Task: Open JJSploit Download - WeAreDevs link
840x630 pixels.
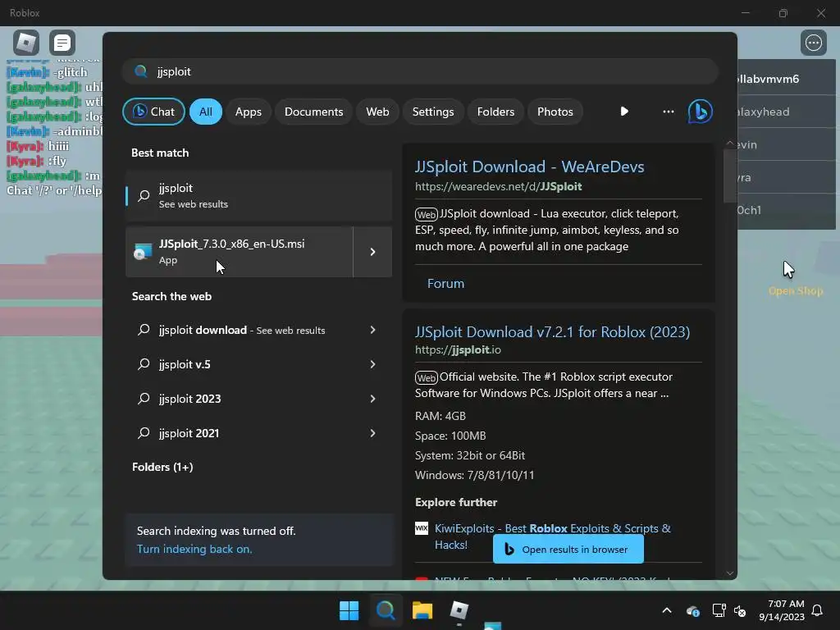Action: click(529, 167)
